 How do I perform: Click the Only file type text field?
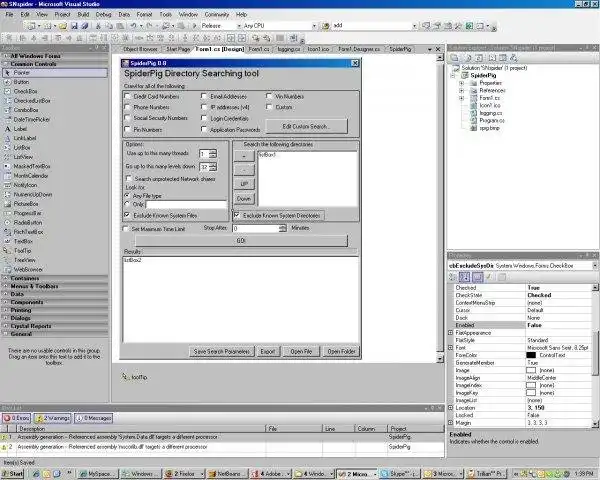click(187, 205)
